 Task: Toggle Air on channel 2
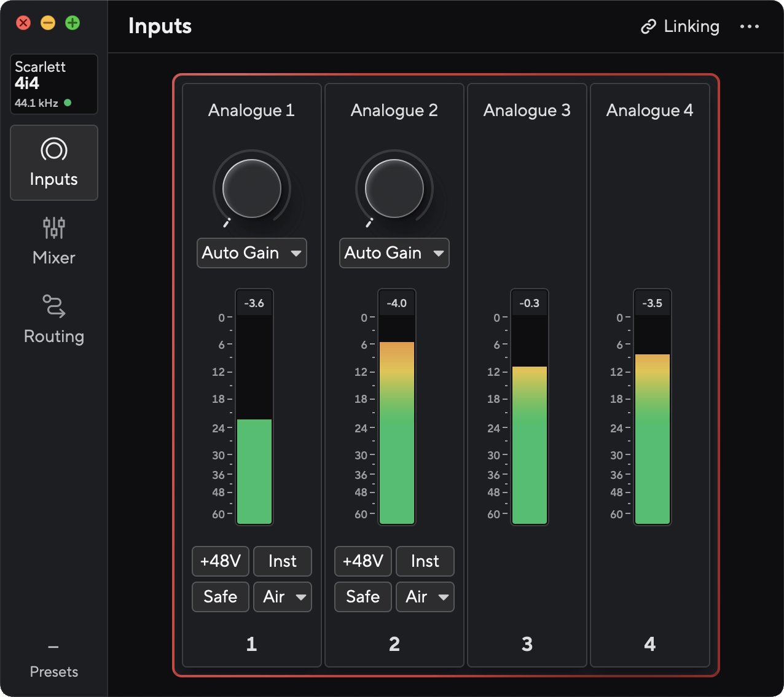(x=417, y=597)
